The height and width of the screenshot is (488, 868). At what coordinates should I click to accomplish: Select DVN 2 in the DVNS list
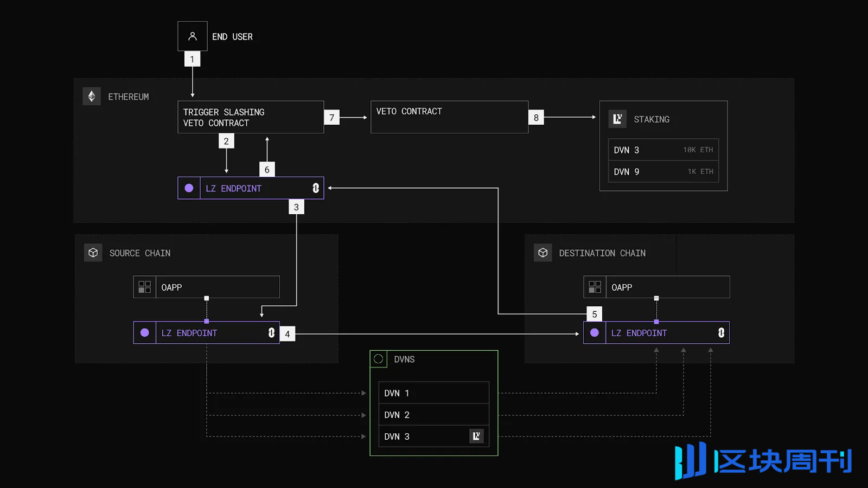pyautogui.click(x=433, y=415)
